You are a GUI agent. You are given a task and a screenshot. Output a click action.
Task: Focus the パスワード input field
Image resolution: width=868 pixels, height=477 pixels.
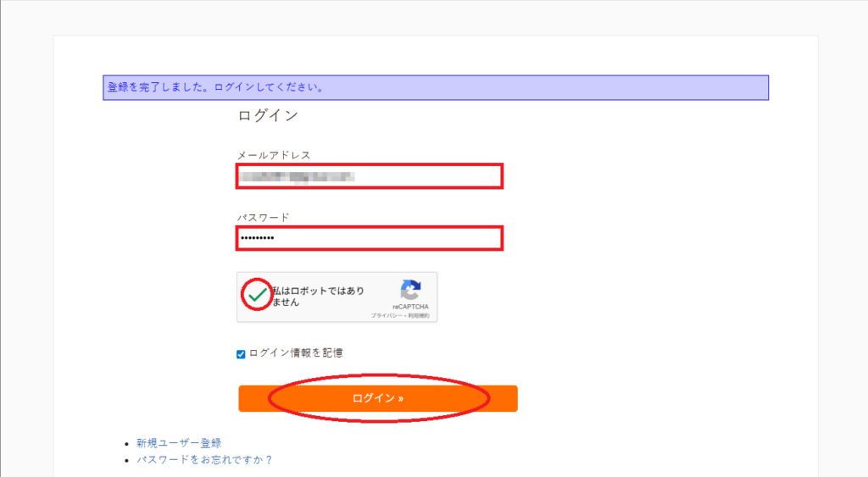tap(370, 239)
